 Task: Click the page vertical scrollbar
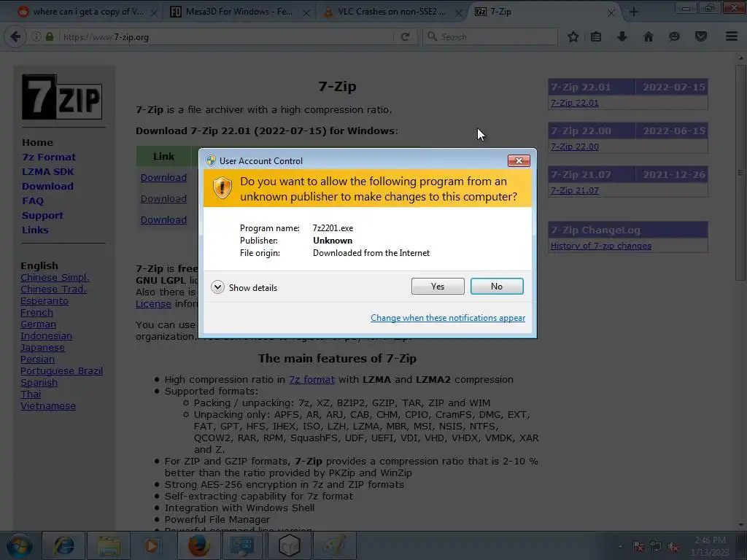[740, 172]
